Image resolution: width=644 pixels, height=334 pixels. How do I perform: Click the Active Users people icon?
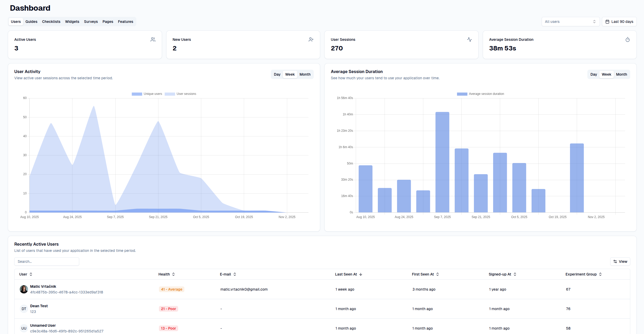[x=153, y=40]
